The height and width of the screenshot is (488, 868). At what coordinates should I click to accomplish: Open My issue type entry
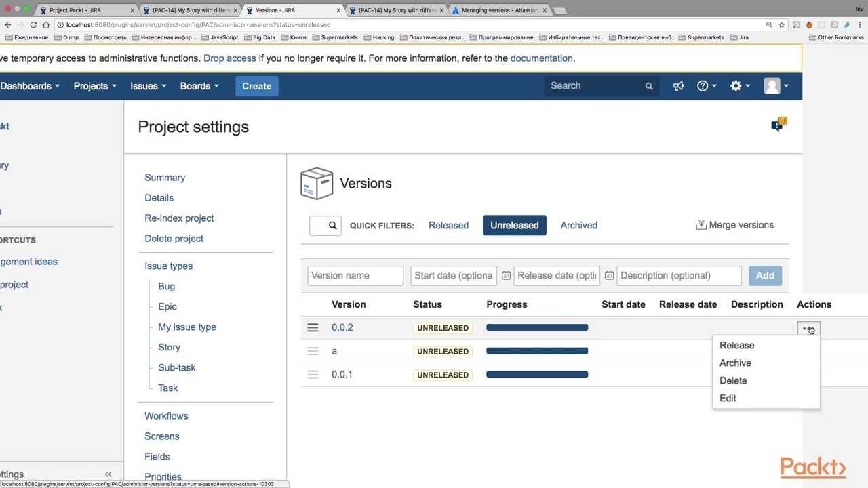pyautogui.click(x=187, y=327)
